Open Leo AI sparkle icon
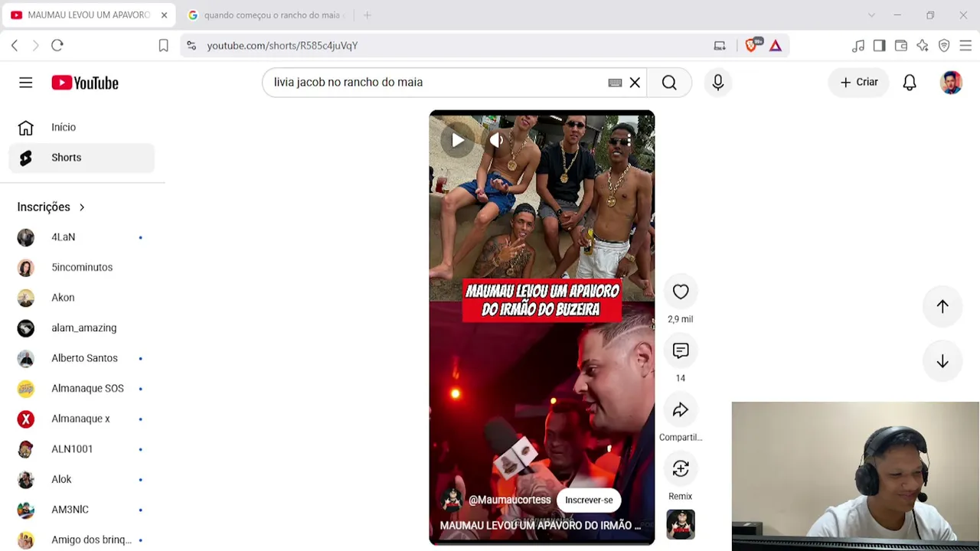 (923, 46)
